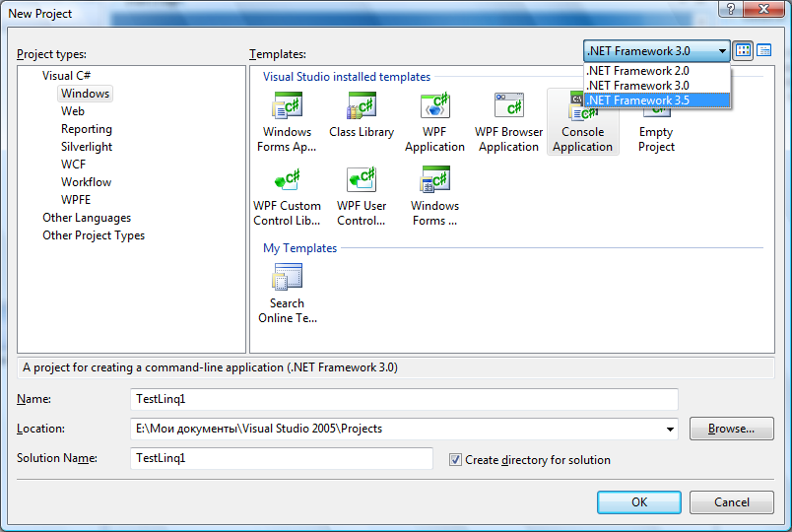Screen dimensions: 792x532
Task: Select .NET Framework 2.0 from the list
Action: tap(657, 71)
